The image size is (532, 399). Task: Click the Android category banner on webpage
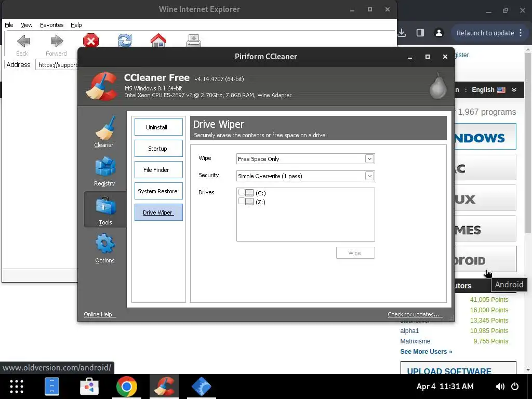click(x=485, y=259)
